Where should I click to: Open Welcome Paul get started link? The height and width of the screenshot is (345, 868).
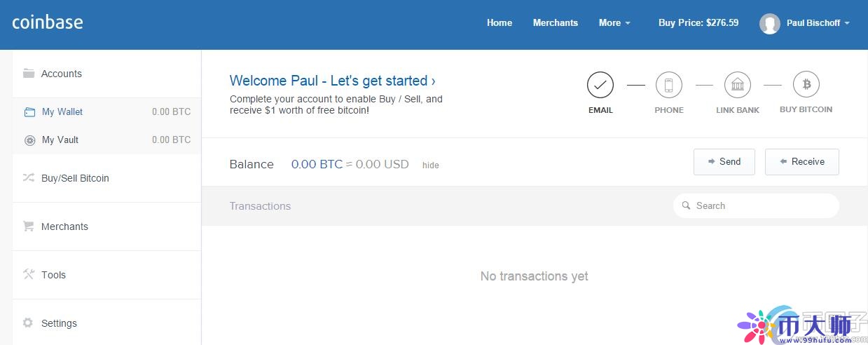click(x=332, y=81)
